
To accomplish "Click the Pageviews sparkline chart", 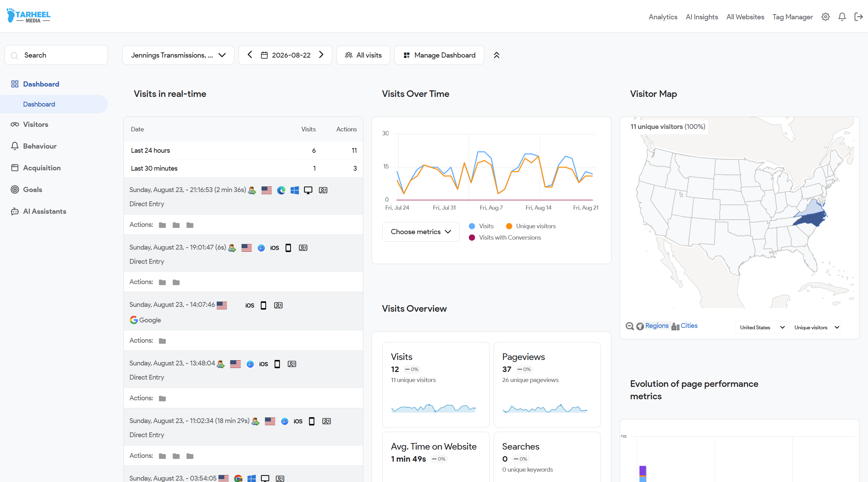I will click(545, 408).
